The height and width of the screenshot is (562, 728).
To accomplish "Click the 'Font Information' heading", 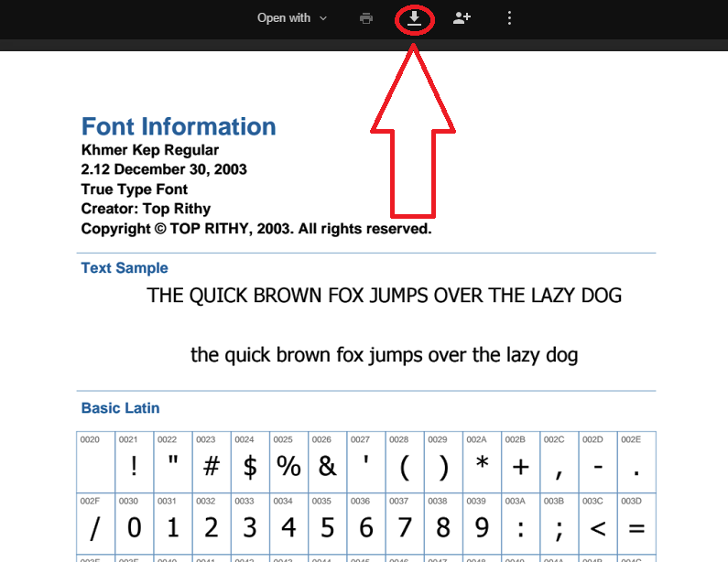I will (x=179, y=126).
